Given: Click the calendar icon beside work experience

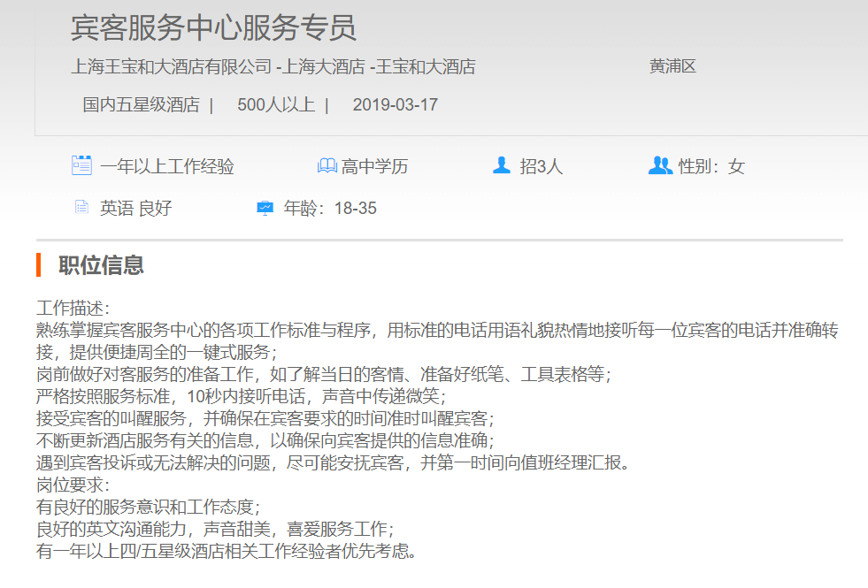Looking at the screenshot, I should point(81,165).
